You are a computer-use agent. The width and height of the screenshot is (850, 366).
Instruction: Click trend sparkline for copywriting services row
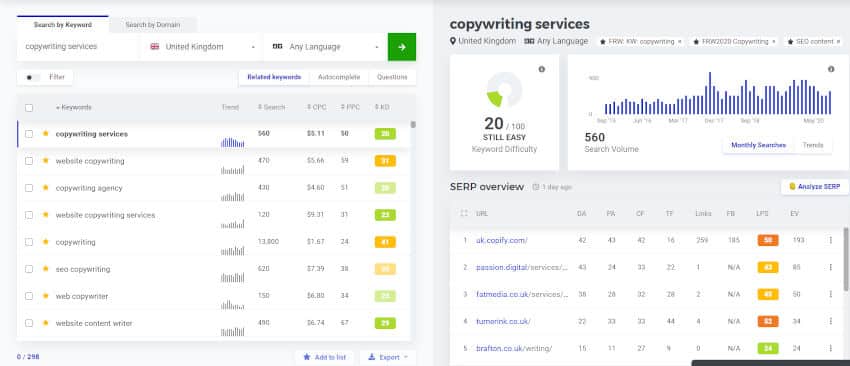pyautogui.click(x=233, y=142)
